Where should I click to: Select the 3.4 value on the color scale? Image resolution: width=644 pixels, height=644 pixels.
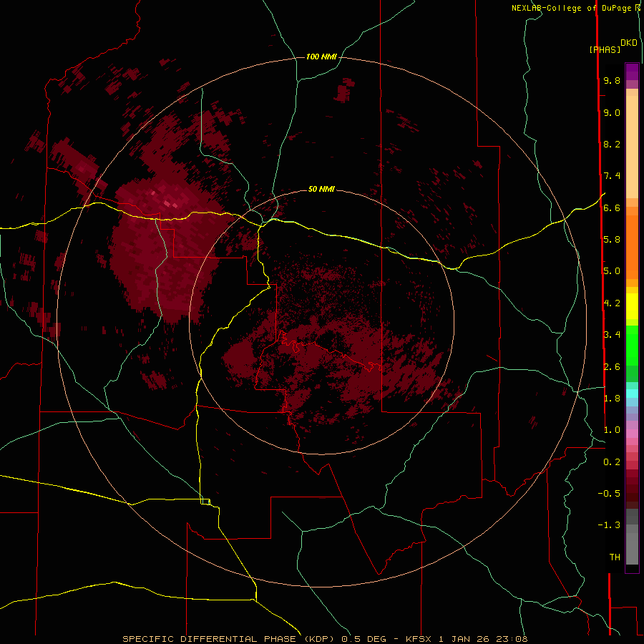coord(612,335)
